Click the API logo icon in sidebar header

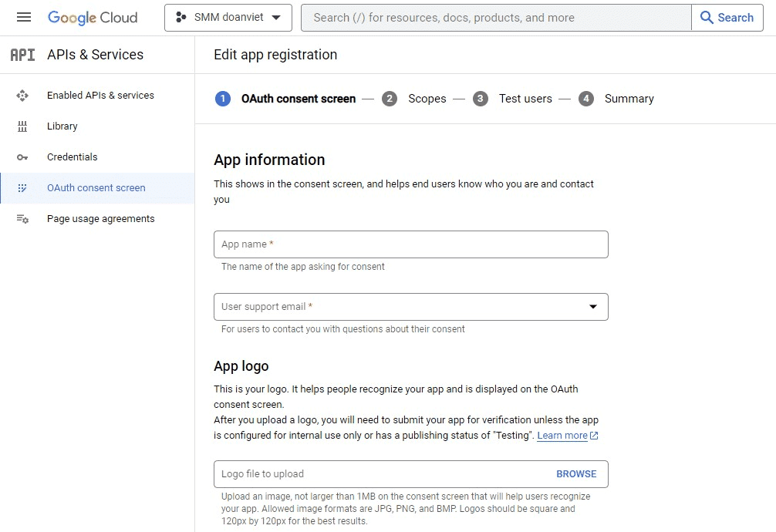[x=22, y=55]
